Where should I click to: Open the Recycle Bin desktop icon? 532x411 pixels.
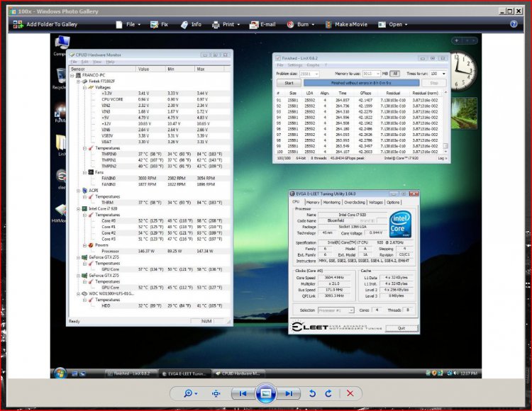pyautogui.click(x=60, y=78)
